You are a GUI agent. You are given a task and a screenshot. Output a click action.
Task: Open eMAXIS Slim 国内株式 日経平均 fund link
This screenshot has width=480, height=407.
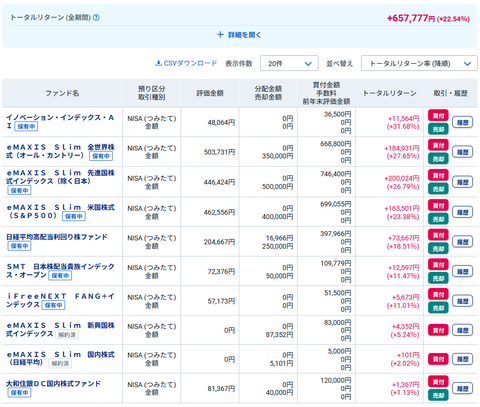[60, 358]
